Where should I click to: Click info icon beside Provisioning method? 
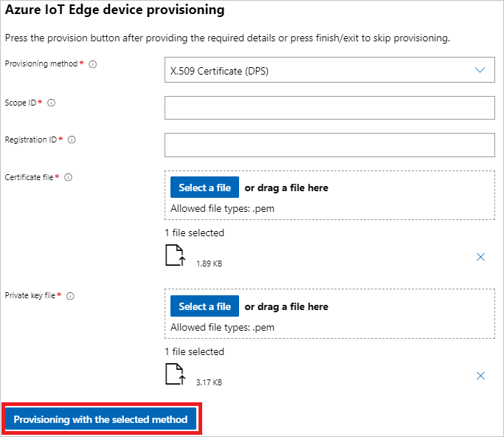pos(93,64)
